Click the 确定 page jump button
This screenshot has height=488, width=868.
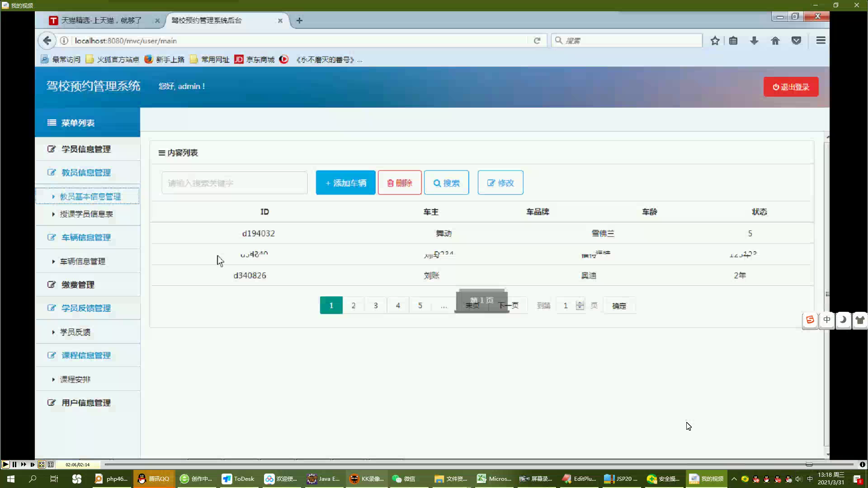coord(619,306)
